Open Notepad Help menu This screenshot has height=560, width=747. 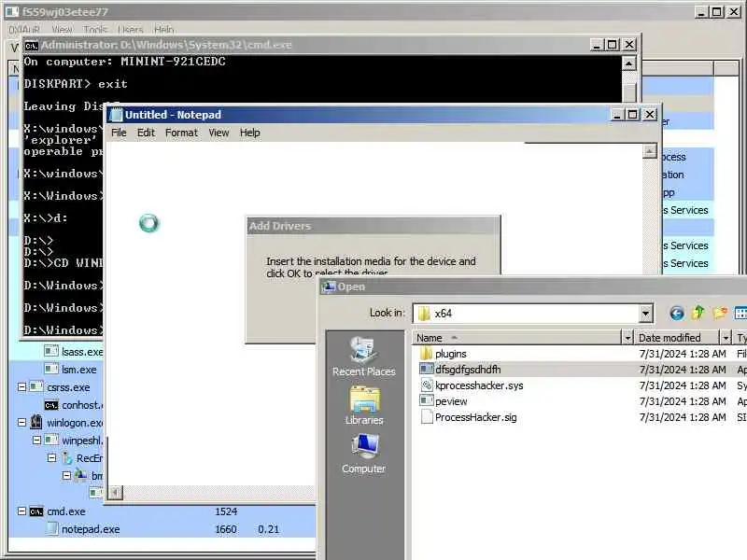tap(249, 133)
